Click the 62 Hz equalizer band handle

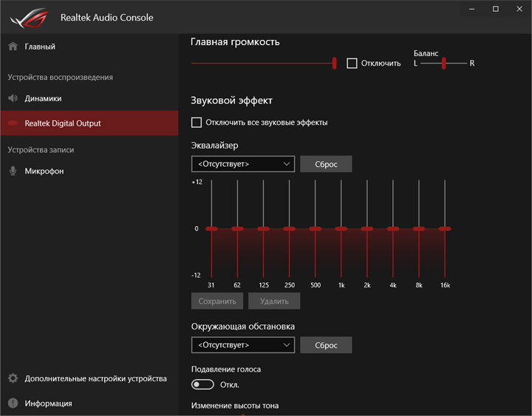237,229
